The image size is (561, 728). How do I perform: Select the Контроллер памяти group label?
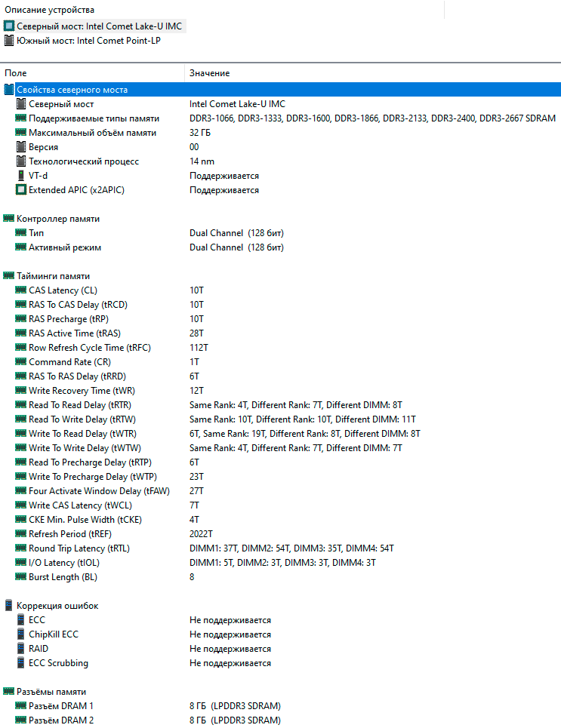click(58, 219)
